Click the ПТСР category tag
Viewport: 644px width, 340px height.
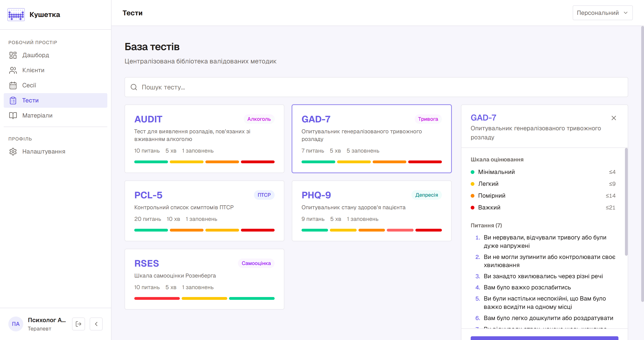click(264, 195)
